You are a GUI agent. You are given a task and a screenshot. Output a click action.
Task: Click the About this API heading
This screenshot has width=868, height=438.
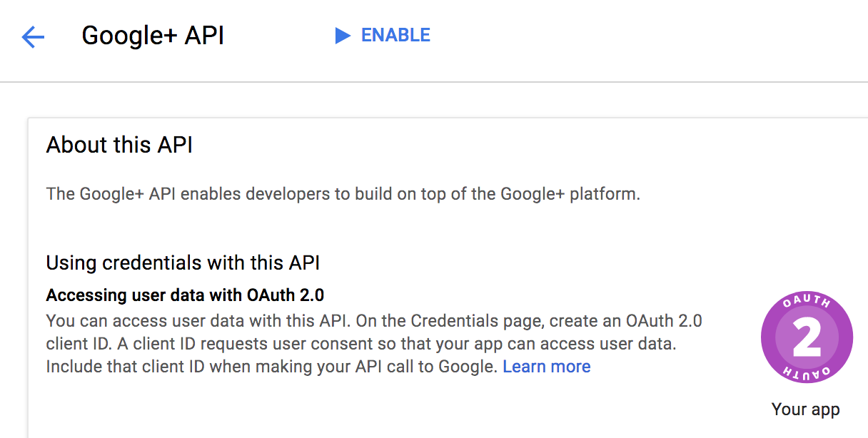pos(119,146)
